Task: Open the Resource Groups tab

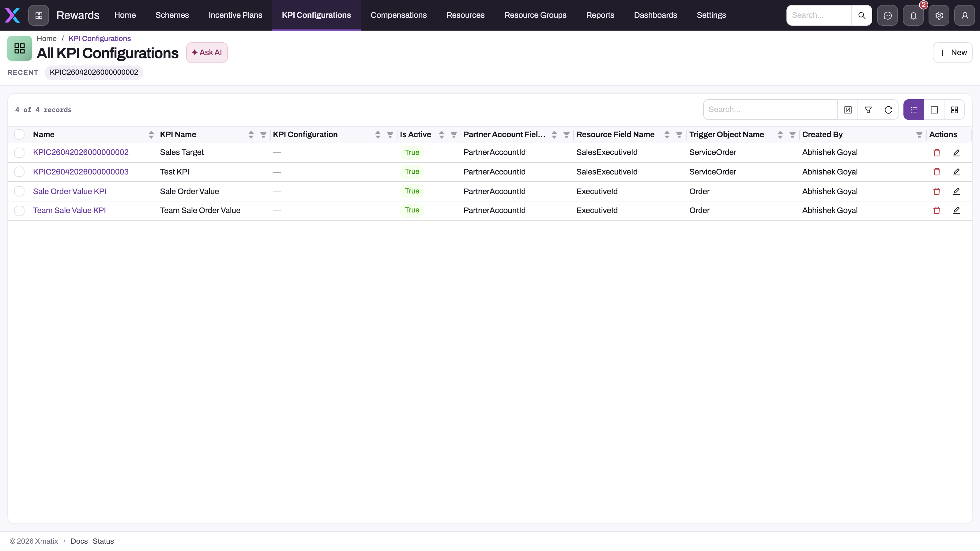Action: 535,15
